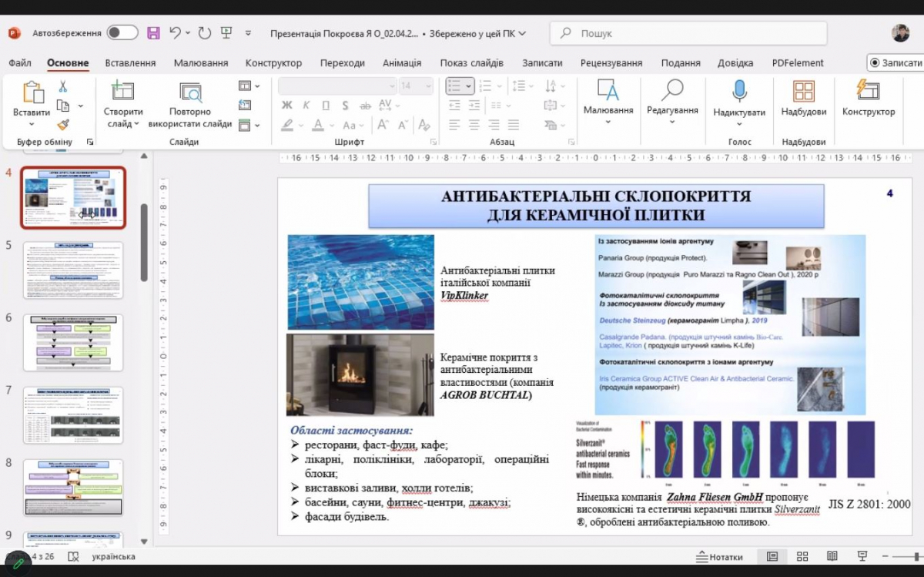Toggle bold Ж formatting
Screen dimensions: 924x577
[287, 106]
